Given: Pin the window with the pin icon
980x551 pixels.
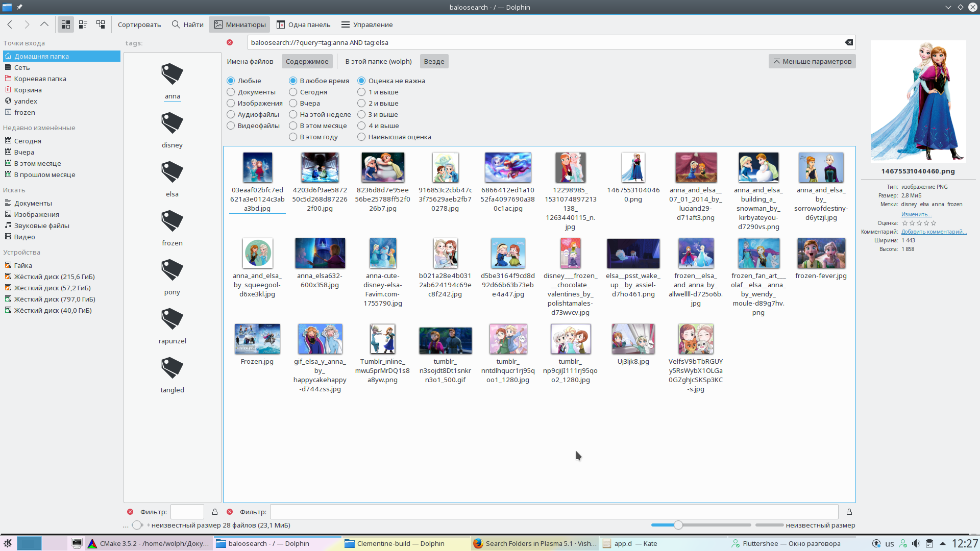Looking at the screenshot, I should pos(19,7).
